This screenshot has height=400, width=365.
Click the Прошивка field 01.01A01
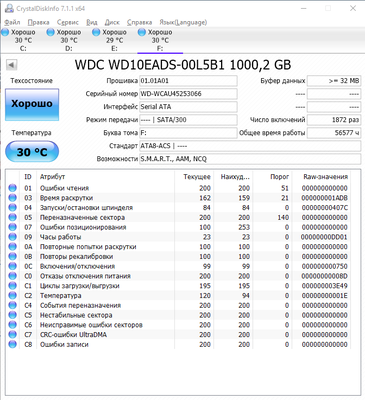[x=188, y=81]
